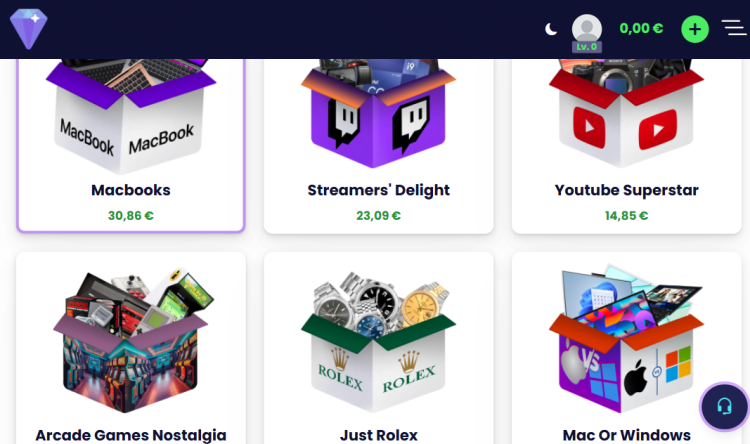This screenshot has height=444, width=750.
Task: Click the Just Rolex title text
Action: [378, 435]
